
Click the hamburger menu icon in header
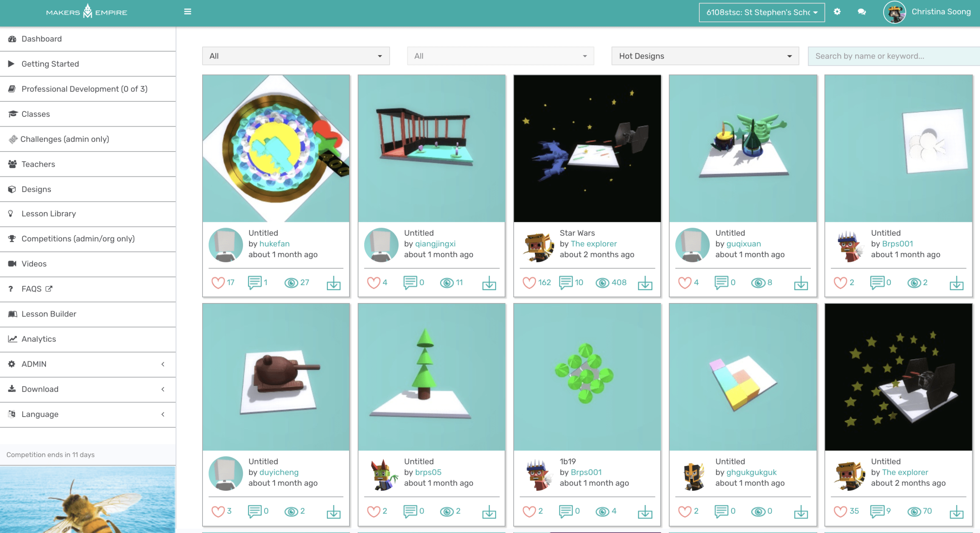coord(188,12)
